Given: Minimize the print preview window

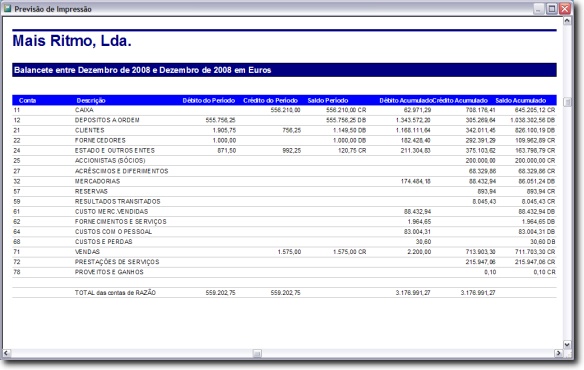Looking at the screenshot, I should [x=538, y=8].
